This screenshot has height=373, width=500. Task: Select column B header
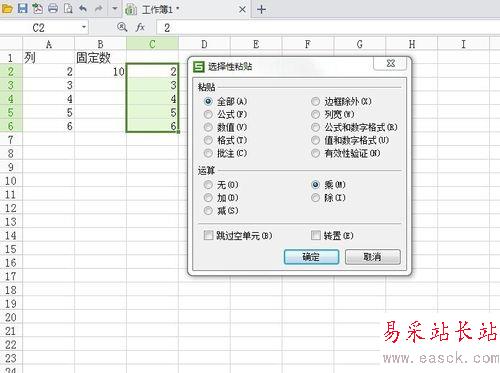100,44
